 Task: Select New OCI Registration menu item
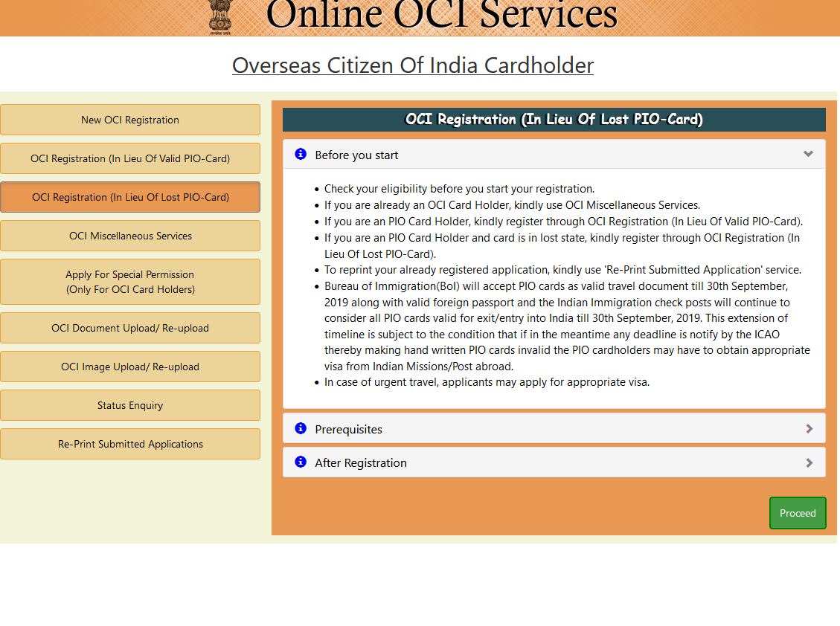(130, 120)
